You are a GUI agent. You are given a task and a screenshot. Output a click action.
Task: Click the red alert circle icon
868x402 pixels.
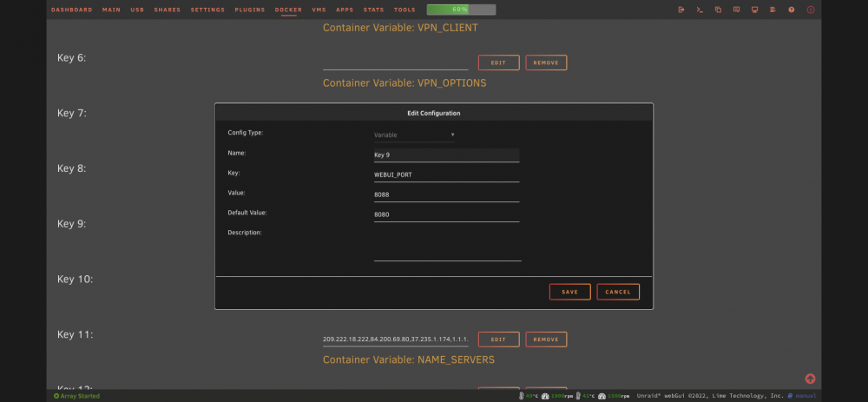pyautogui.click(x=811, y=10)
